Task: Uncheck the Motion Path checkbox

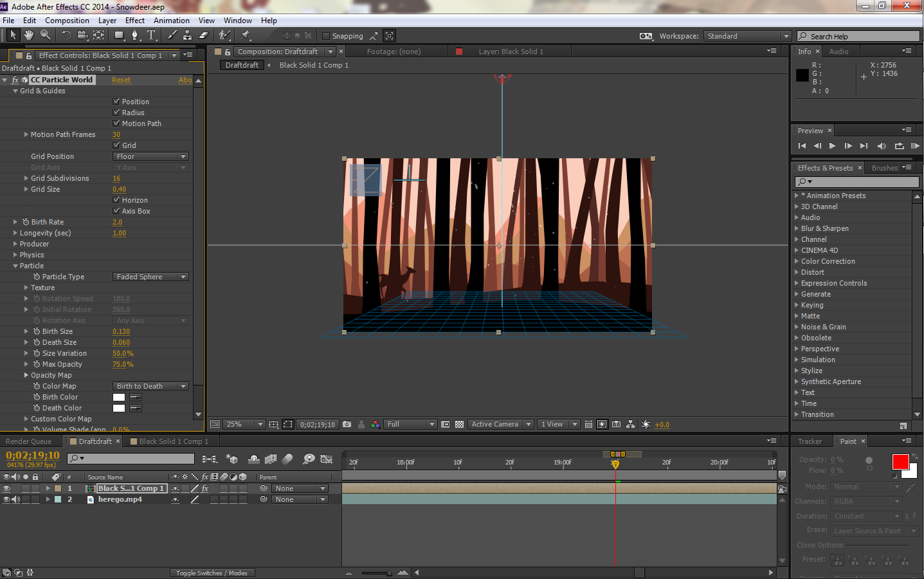Action: [116, 124]
